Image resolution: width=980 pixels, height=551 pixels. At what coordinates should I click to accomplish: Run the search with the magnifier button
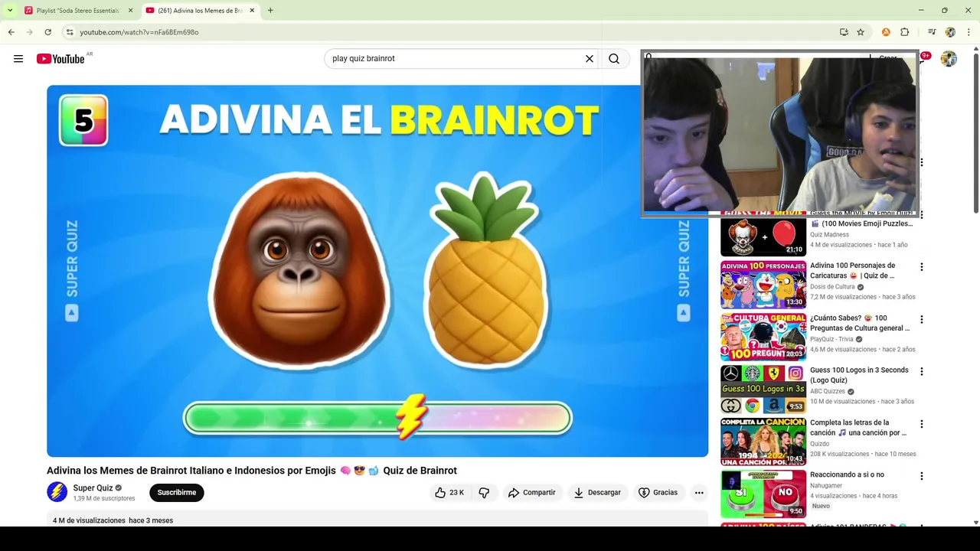click(x=614, y=59)
